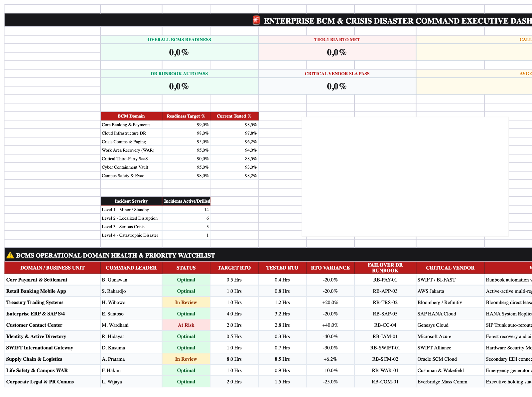Select Critical Third-Party SaaS tested 88,5%
532x397 pixels.
234,159
